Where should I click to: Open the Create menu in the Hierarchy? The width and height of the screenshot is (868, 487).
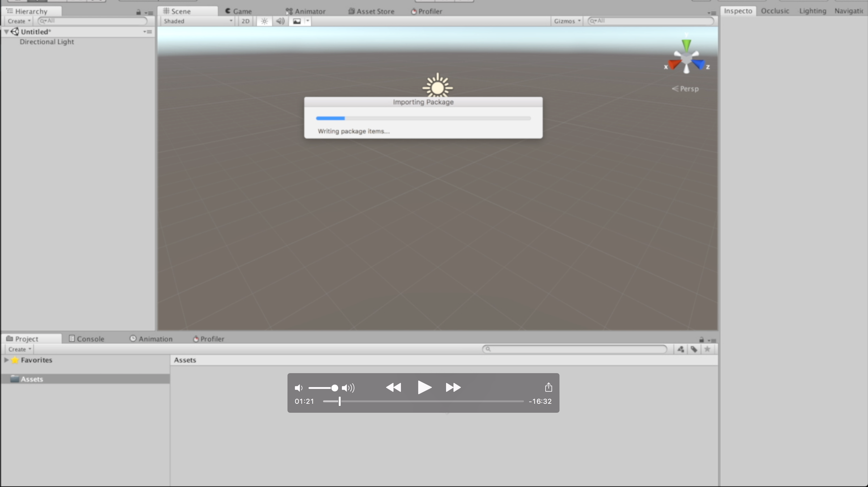pos(18,20)
